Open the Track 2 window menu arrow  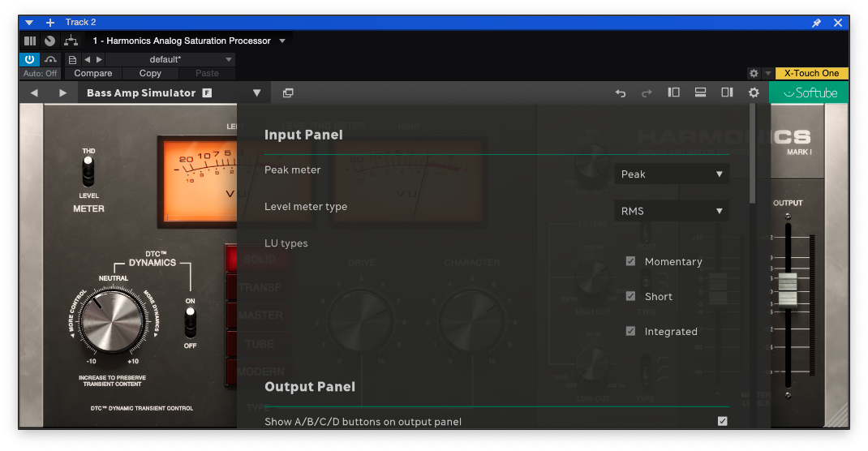[29, 23]
